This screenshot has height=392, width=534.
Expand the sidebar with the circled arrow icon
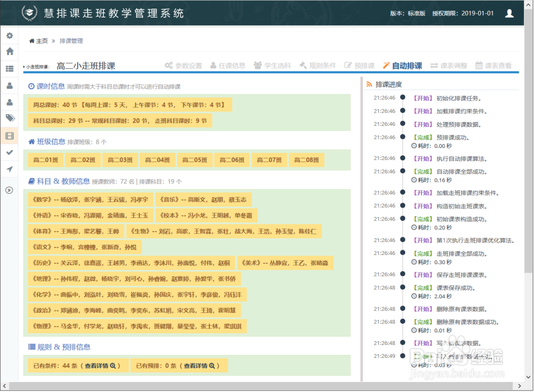[9, 190]
